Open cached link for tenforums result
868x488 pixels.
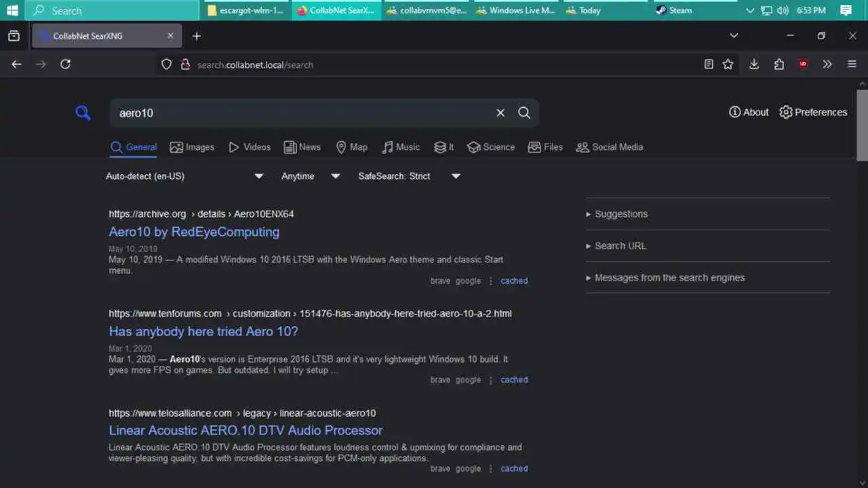[x=514, y=380]
